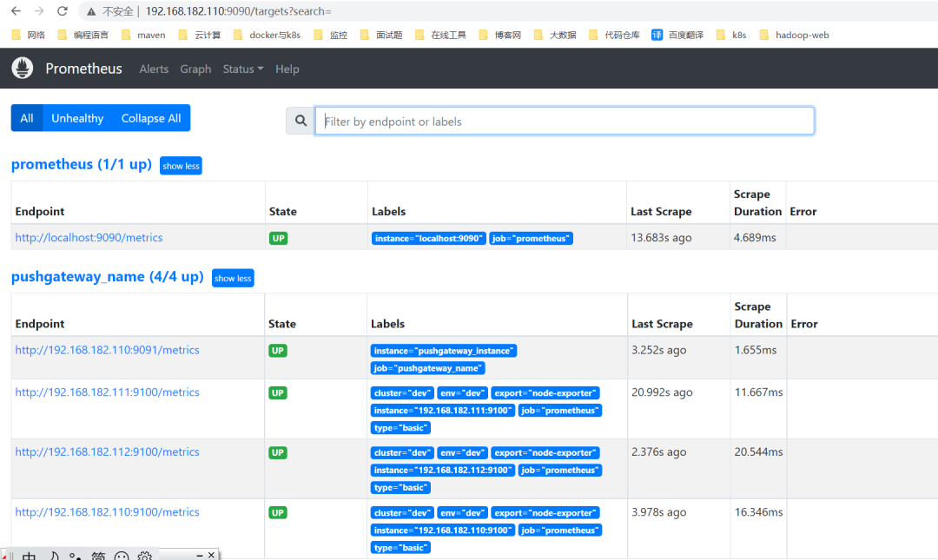Click the browser forward arrow

pyautogui.click(x=39, y=10)
